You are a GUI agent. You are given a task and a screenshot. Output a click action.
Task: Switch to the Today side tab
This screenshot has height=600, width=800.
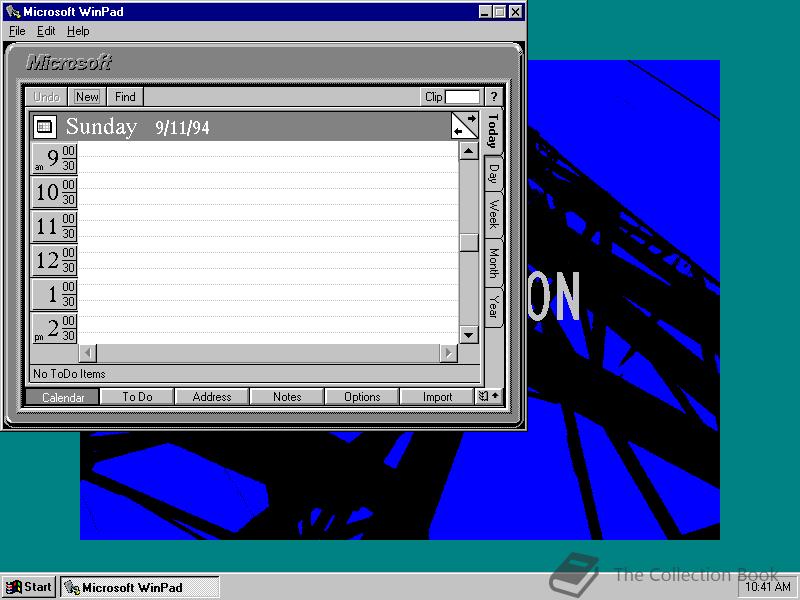click(493, 131)
